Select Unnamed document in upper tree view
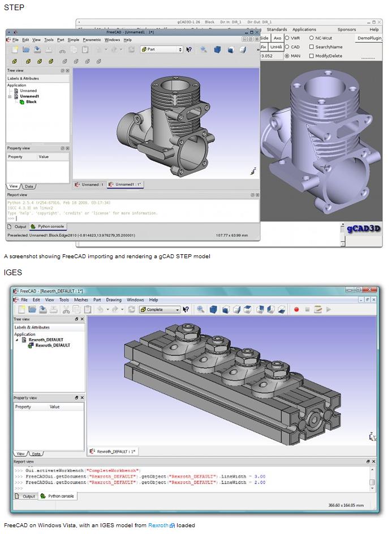The height and width of the screenshot is (534, 392). 28,91
